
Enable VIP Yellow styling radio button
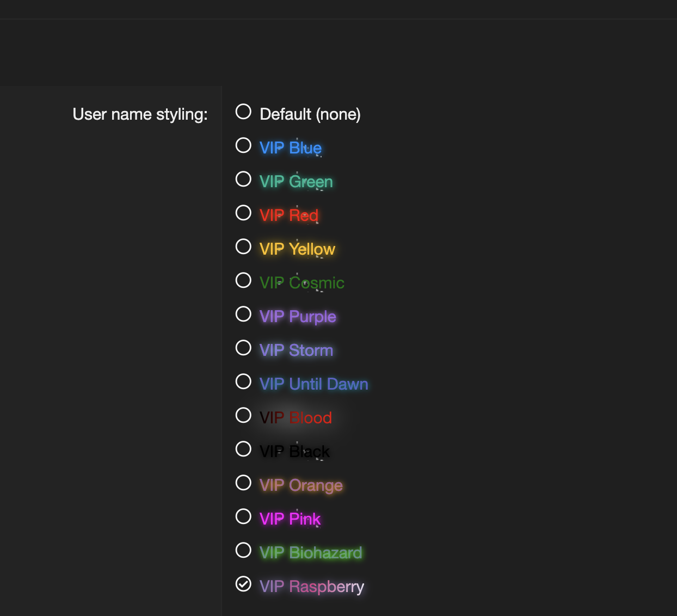point(243,247)
